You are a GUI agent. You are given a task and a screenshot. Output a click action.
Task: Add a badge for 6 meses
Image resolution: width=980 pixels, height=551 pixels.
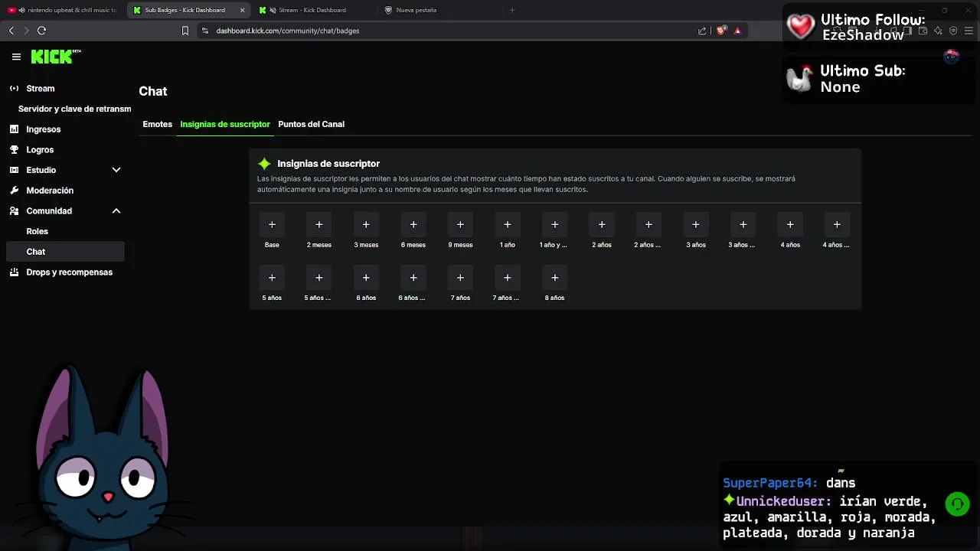413,224
